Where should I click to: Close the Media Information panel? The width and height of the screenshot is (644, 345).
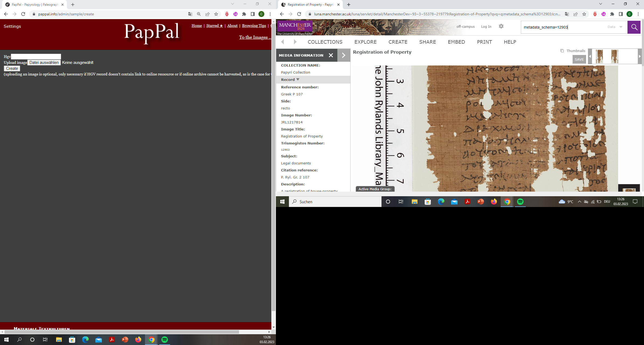pos(331,55)
